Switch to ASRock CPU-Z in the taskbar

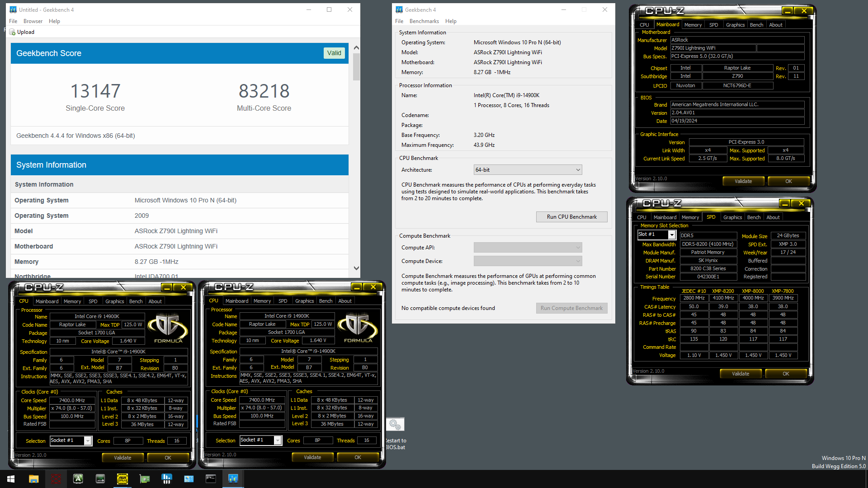pyautogui.click(x=123, y=479)
